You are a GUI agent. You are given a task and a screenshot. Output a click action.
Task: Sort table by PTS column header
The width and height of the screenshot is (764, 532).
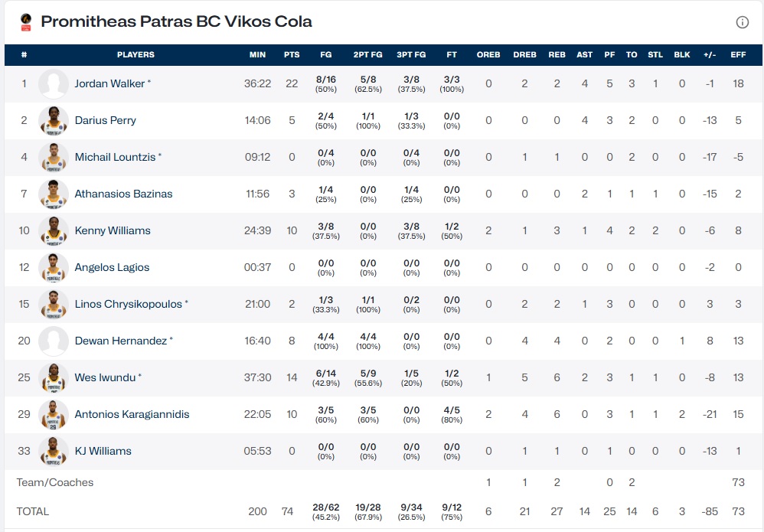coord(292,55)
